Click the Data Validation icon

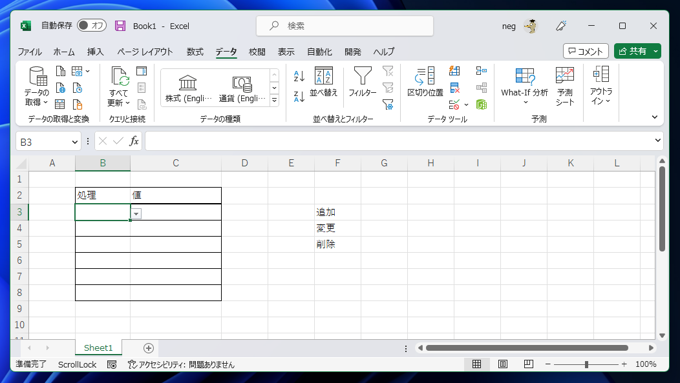(454, 105)
